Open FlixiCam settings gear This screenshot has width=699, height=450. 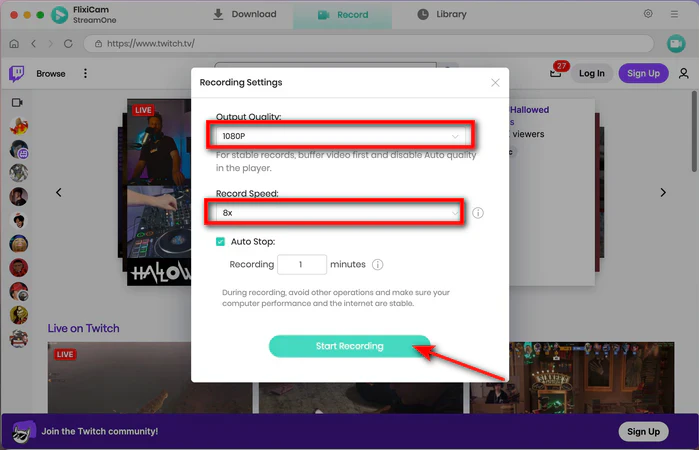(x=648, y=14)
